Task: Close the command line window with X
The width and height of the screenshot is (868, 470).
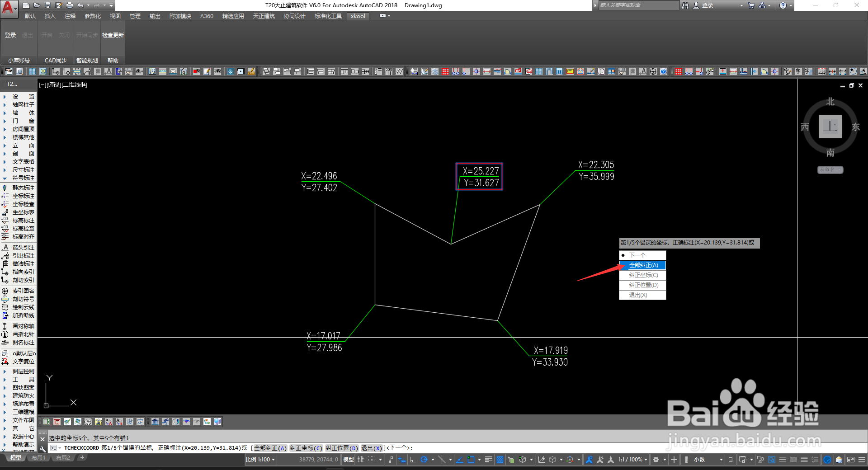Action: pos(42,439)
